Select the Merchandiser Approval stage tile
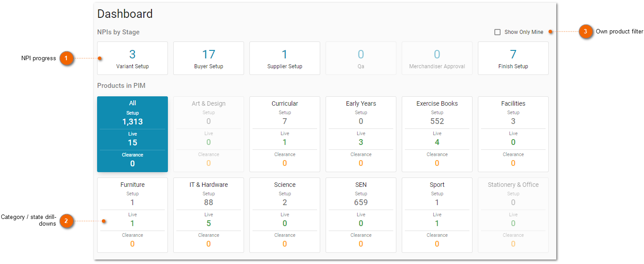644x264 pixels. tap(437, 58)
